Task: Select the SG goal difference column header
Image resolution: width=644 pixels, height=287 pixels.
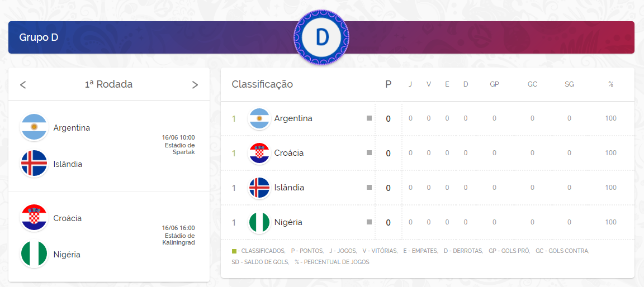Action: click(x=569, y=84)
